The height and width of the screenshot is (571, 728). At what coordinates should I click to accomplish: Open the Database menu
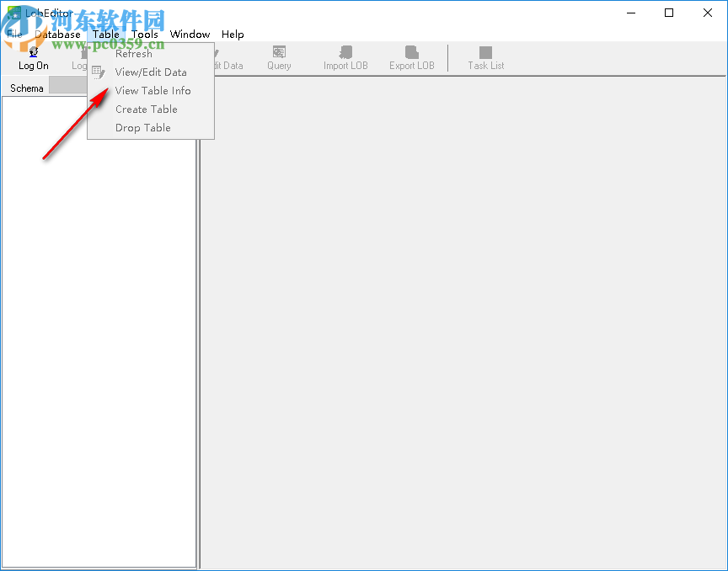pos(58,34)
